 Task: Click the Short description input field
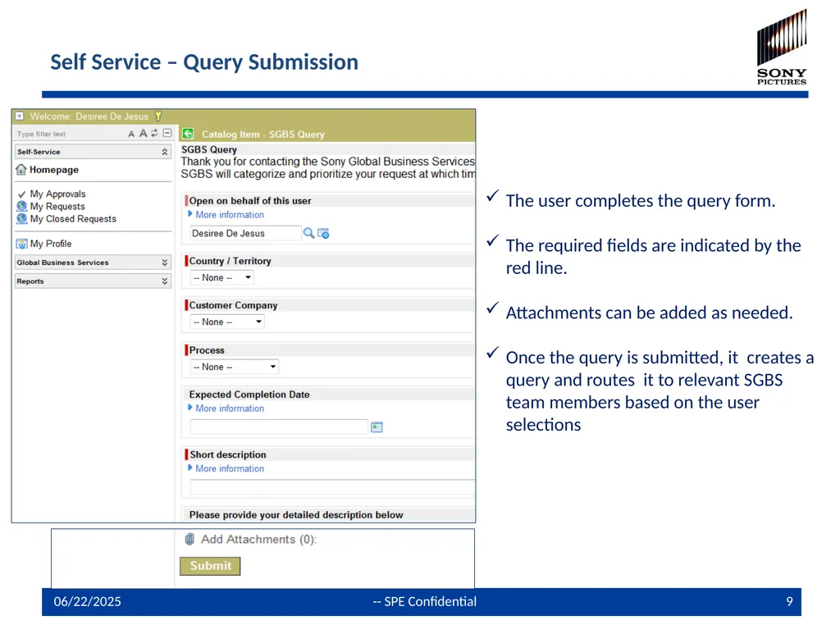coord(332,487)
